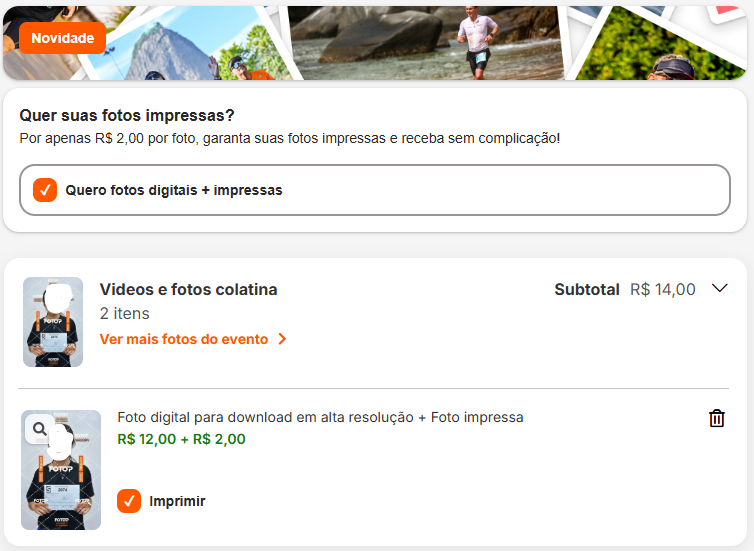The image size is (754, 551).
Task: Click the Subtotal R$ 14,00 amount
Action: pyautogui.click(x=663, y=289)
